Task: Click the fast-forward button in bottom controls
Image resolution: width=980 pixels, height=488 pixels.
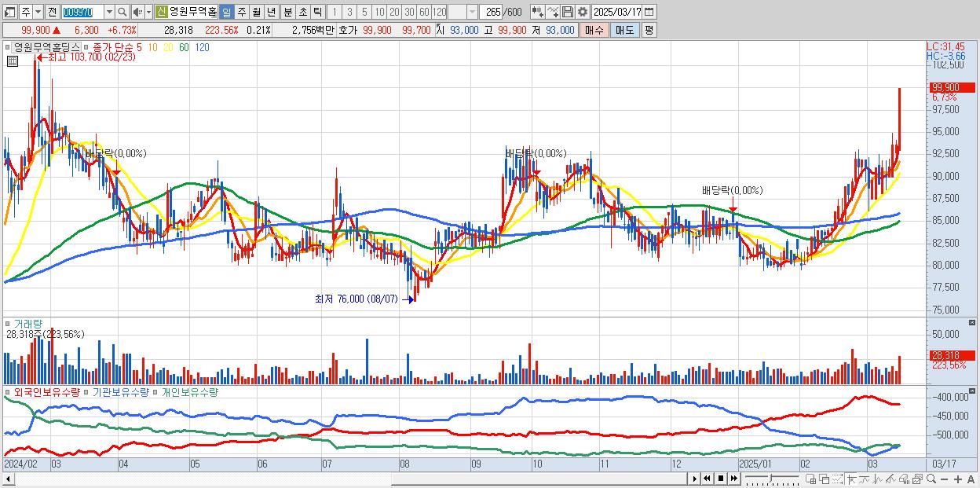Action: (733, 479)
